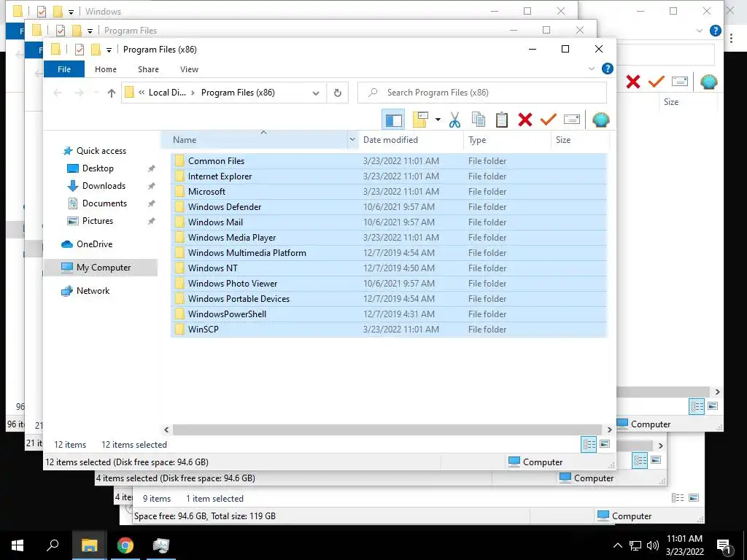Sort by Date modified column
Screen dimensions: 747x560
(390, 139)
